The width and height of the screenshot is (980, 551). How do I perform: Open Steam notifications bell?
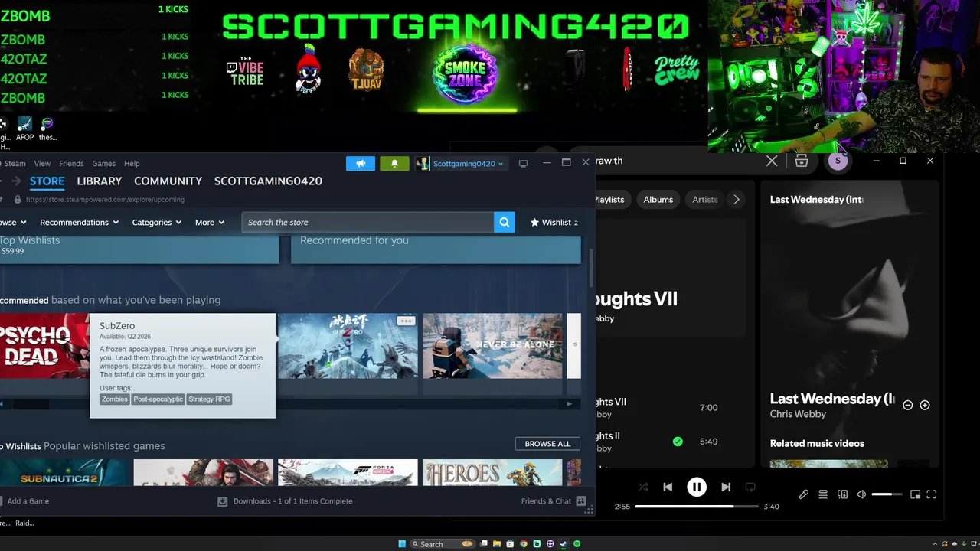[x=394, y=163]
